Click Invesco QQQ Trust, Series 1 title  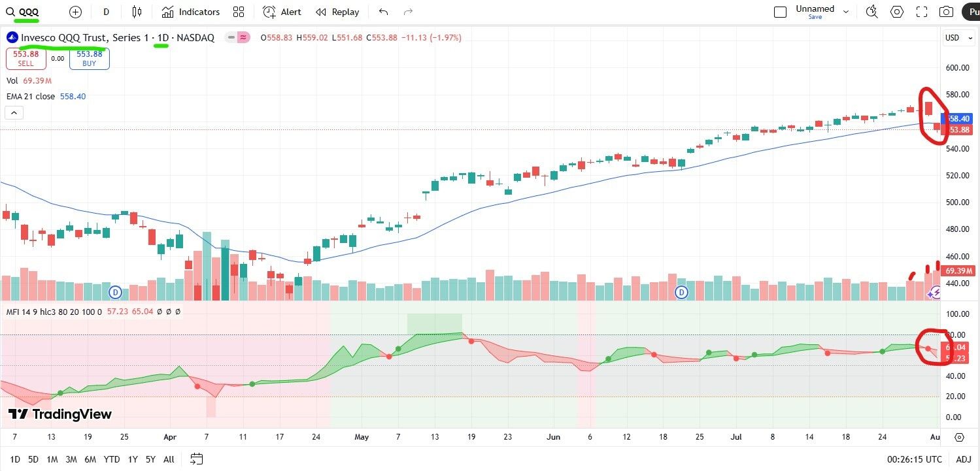(84, 38)
